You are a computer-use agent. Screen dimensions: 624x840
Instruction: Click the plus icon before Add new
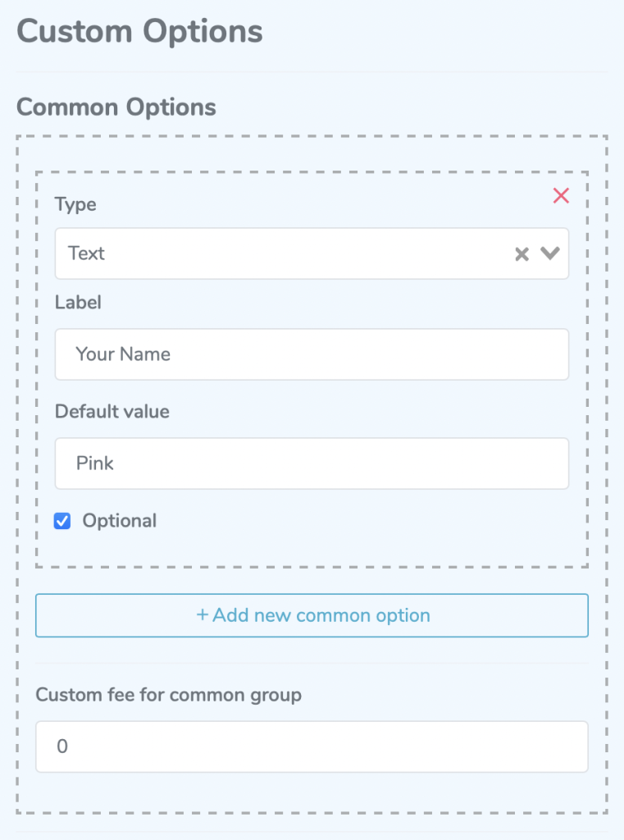(x=202, y=615)
